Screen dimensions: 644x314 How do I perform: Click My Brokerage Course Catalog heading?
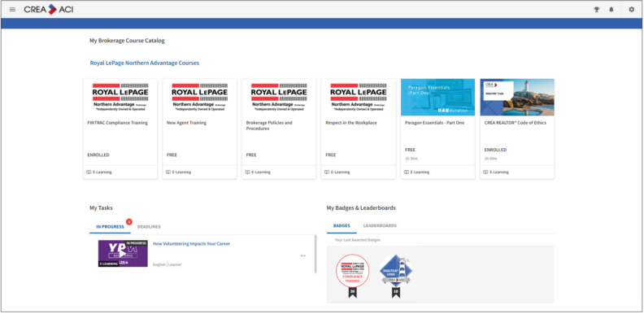127,41
